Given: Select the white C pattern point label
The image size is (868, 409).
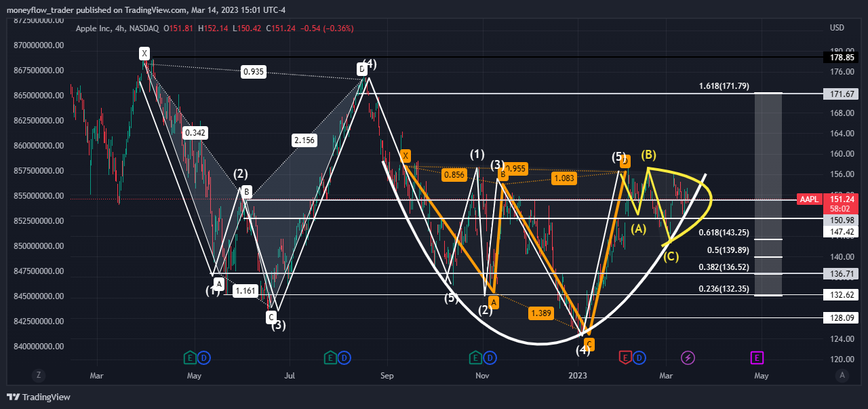Looking at the screenshot, I should [271, 317].
